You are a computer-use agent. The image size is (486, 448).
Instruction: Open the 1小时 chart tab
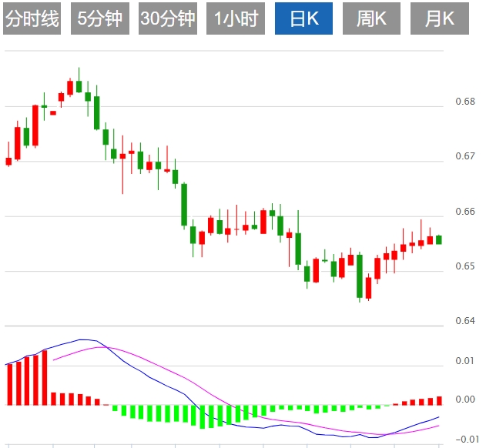236,18
